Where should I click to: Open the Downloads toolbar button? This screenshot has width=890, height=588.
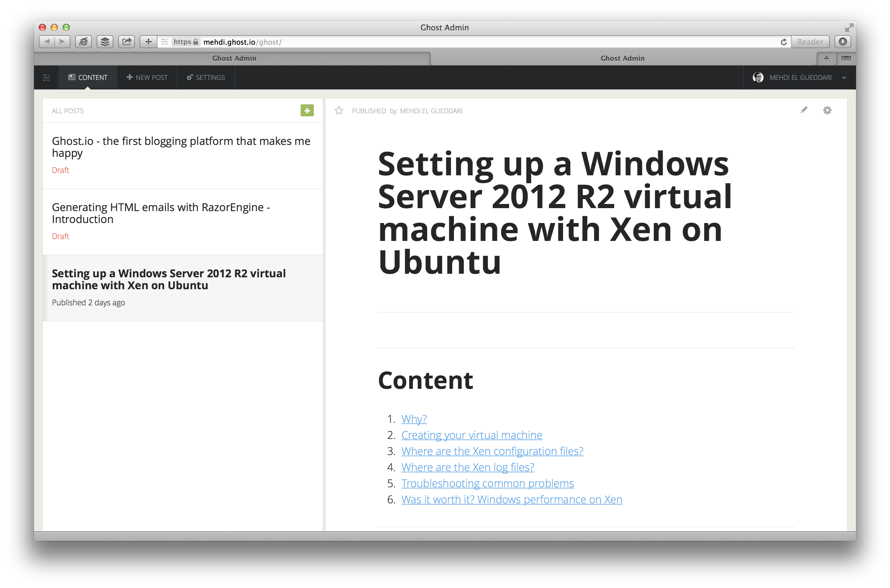click(x=843, y=42)
